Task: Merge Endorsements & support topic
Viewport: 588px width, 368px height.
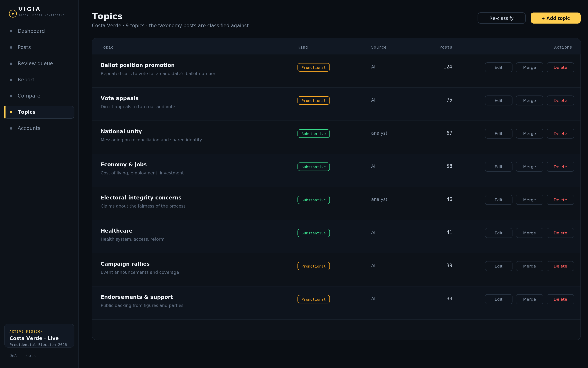Action: (529, 299)
